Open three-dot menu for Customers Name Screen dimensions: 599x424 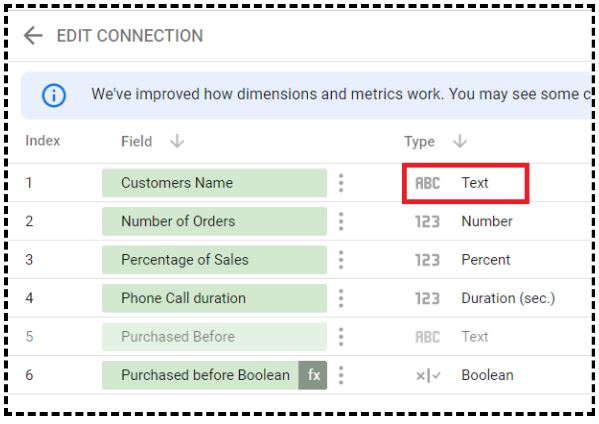pyautogui.click(x=341, y=183)
